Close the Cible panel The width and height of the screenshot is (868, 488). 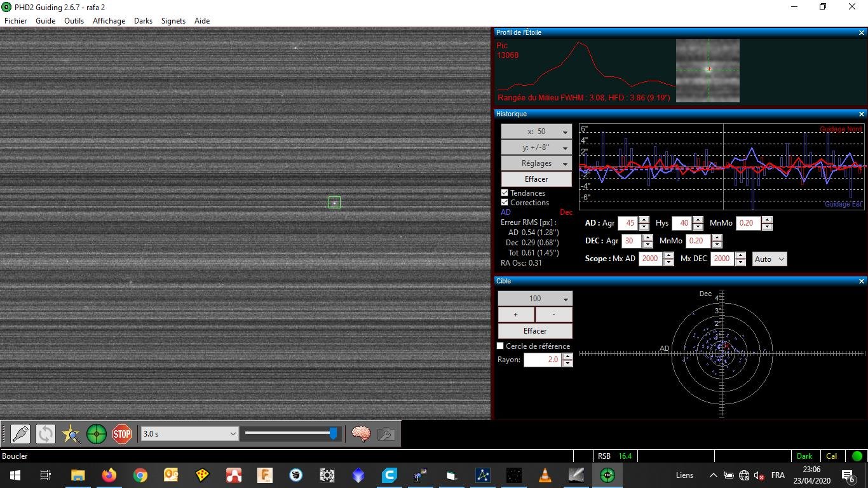pyautogui.click(x=862, y=281)
